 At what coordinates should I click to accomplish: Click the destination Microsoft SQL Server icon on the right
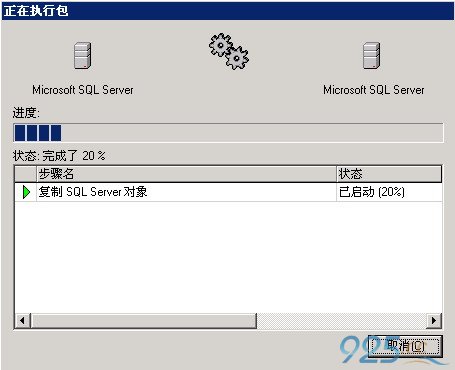coord(372,55)
